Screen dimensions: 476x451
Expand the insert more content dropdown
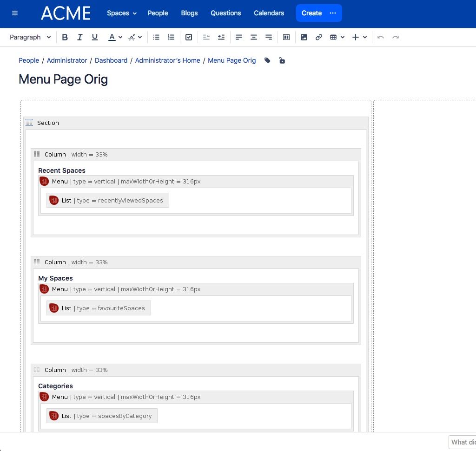pos(364,37)
